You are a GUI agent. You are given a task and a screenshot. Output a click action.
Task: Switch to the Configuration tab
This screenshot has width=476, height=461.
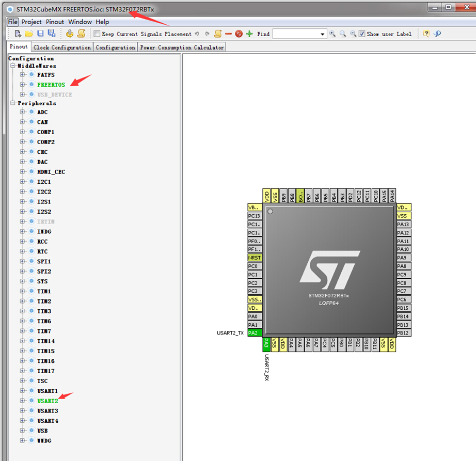click(115, 47)
